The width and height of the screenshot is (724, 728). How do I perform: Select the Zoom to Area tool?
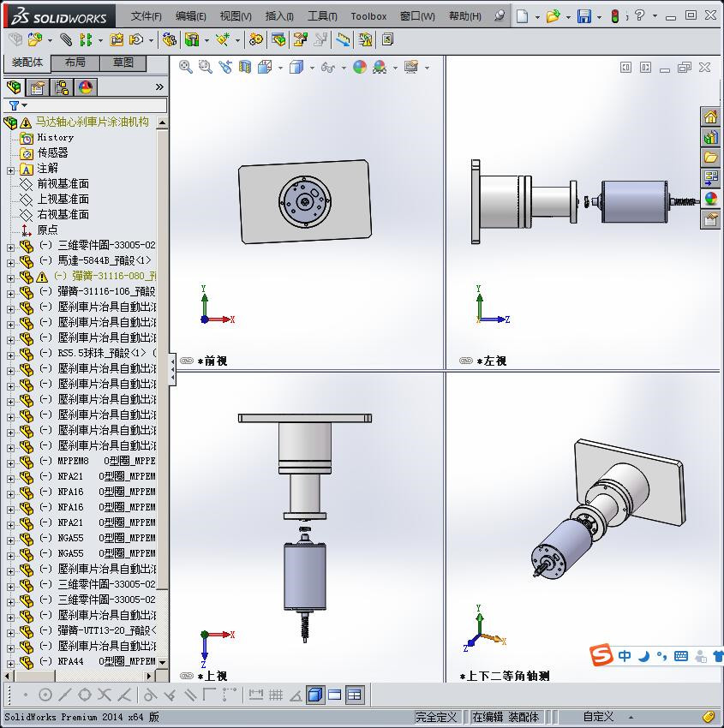pos(206,68)
